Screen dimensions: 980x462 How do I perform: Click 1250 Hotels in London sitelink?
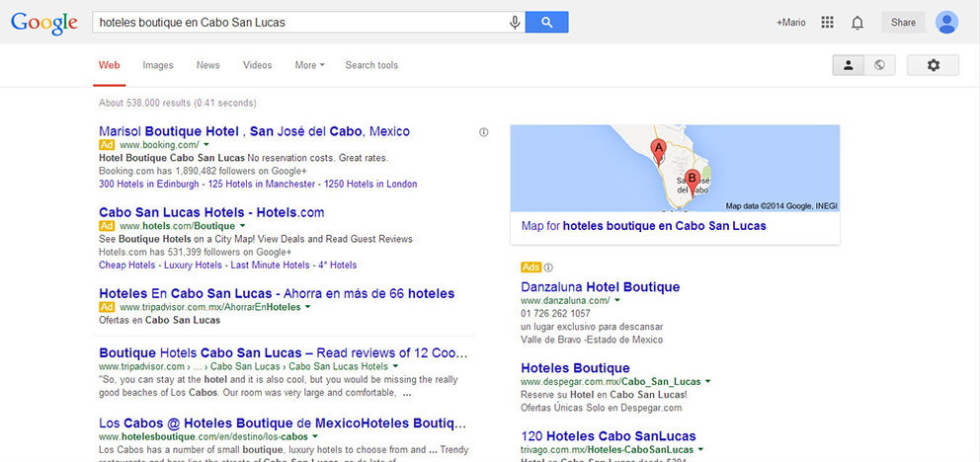[x=370, y=185]
